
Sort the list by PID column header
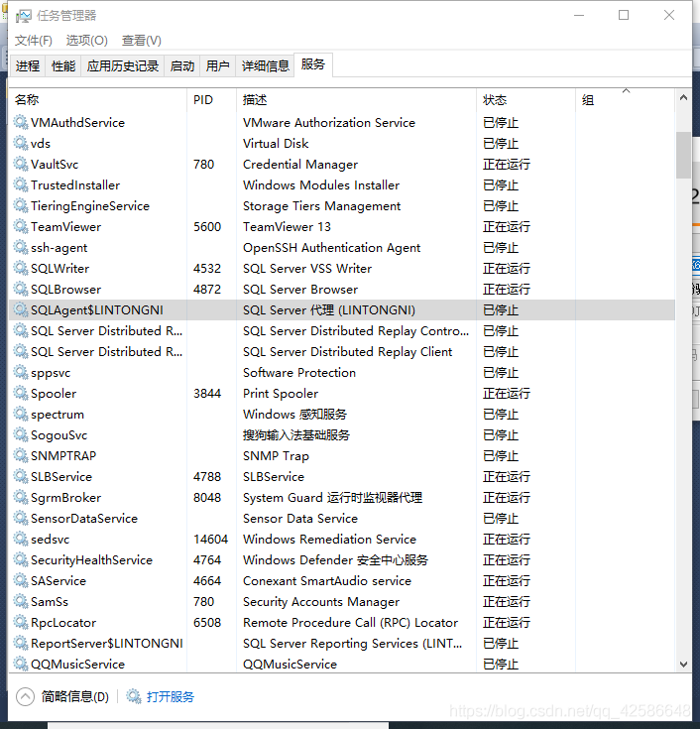[211, 100]
